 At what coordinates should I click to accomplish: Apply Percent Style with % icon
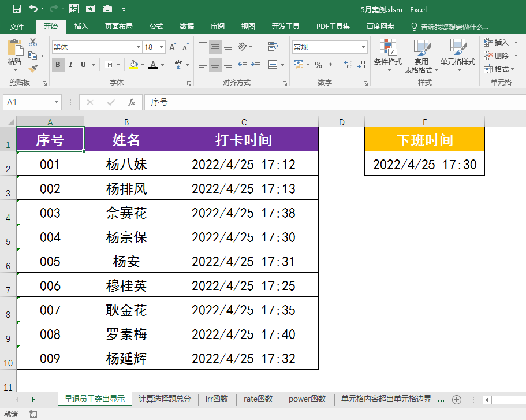pos(318,65)
